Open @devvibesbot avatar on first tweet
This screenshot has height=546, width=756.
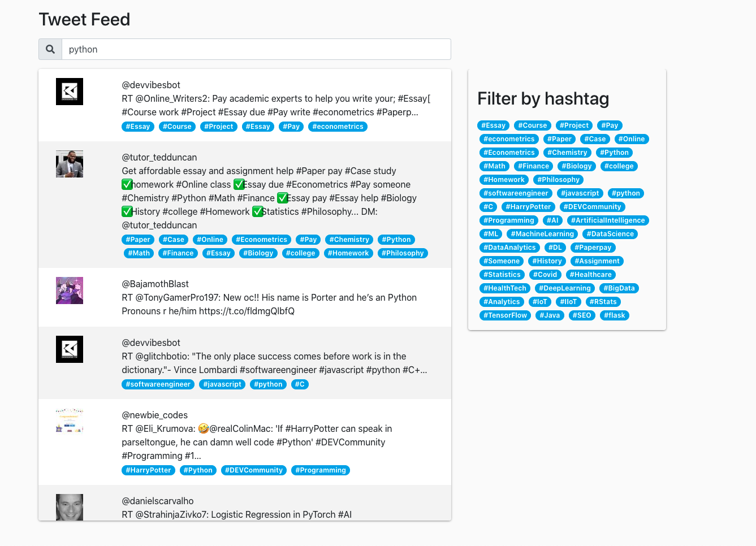[70, 92]
